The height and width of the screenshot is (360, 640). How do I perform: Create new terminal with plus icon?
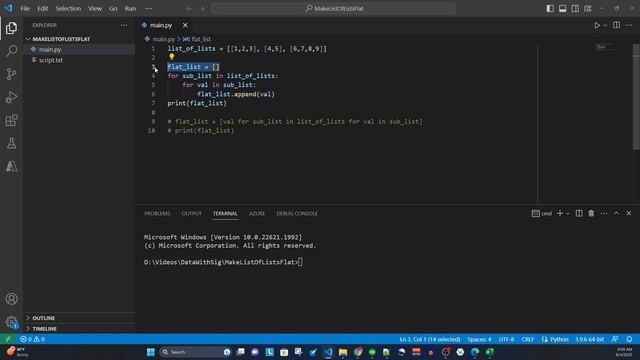click(x=560, y=213)
